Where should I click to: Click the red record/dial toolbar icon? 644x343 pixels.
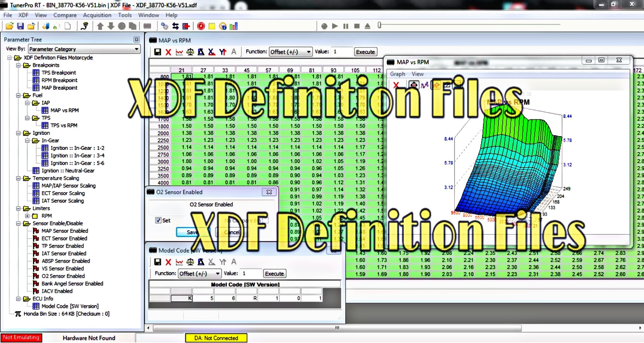(201, 26)
